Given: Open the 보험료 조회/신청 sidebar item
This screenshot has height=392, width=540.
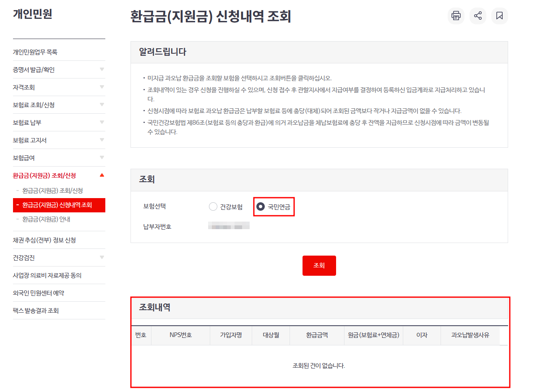Looking at the screenshot, I should pos(34,105).
